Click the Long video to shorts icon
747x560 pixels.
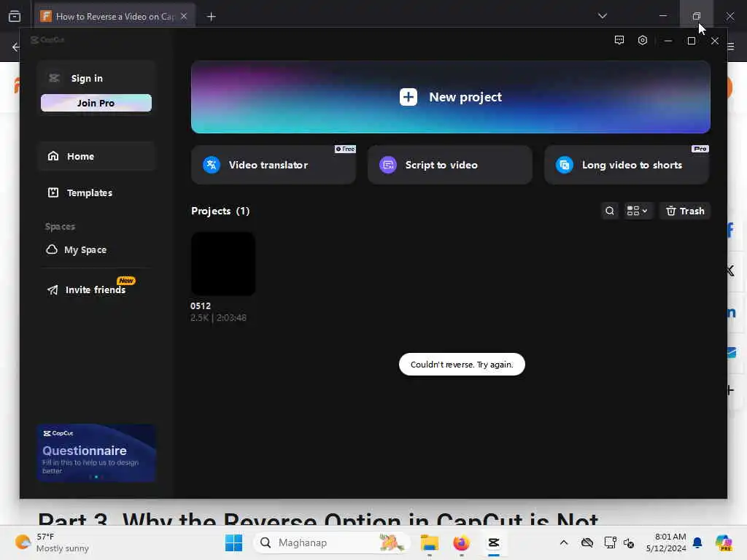coord(565,165)
